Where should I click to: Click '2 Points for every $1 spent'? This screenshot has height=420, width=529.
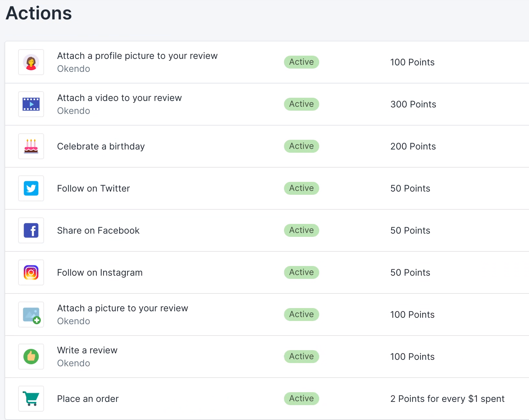click(x=447, y=399)
